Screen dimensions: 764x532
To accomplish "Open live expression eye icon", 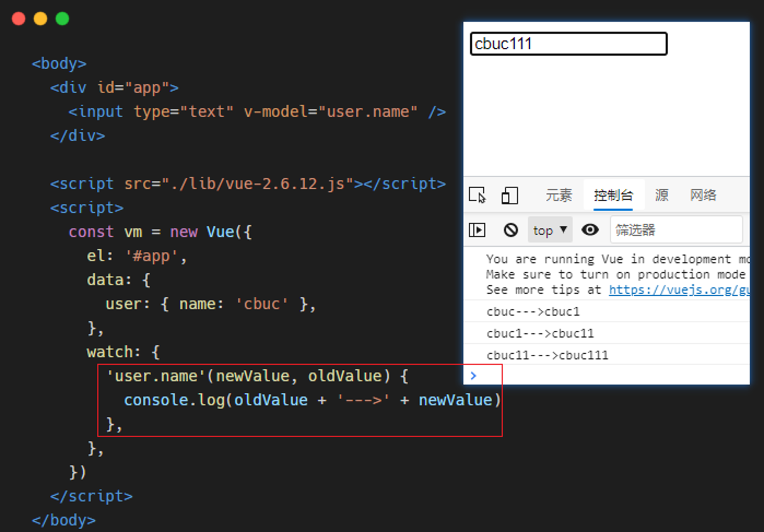I will pos(590,230).
